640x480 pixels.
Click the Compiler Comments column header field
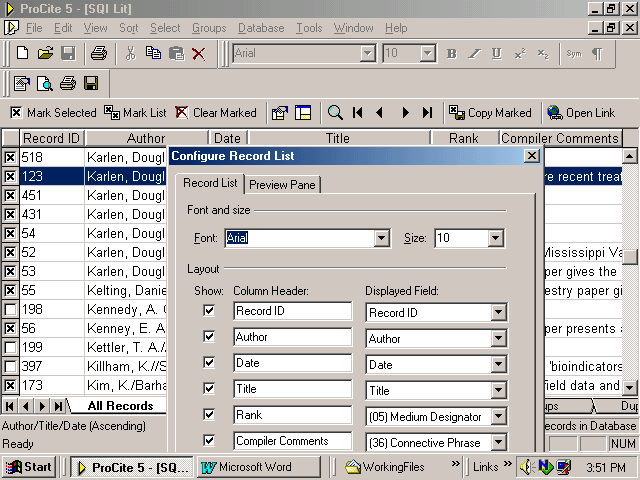pyautogui.click(x=293, y=441)
